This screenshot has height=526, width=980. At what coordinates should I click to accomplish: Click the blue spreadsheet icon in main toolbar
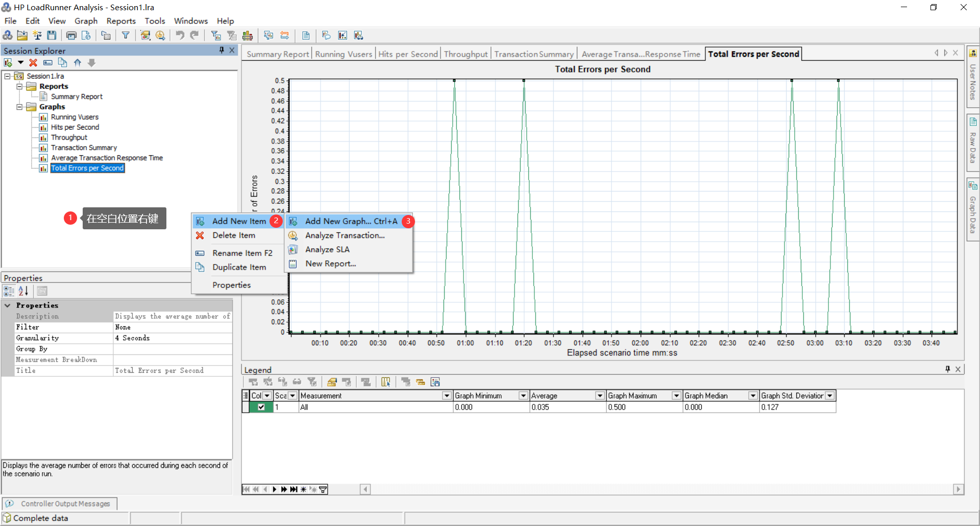coord(306,35)
